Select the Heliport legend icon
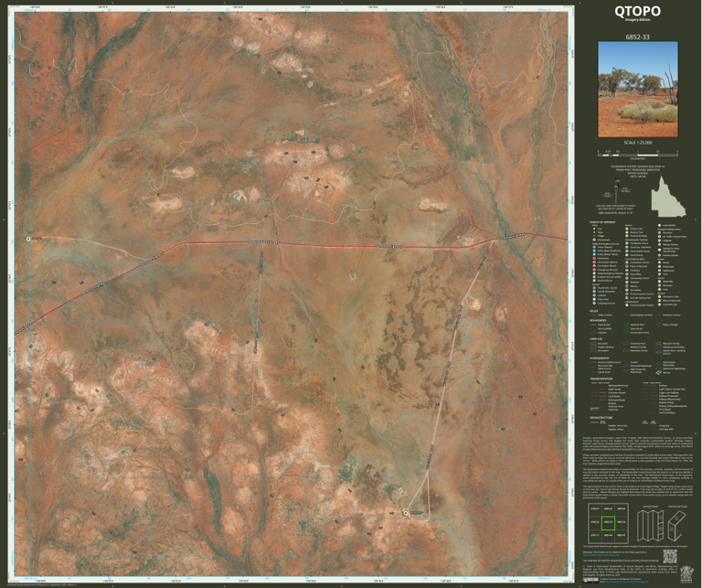 coord(659,232)
